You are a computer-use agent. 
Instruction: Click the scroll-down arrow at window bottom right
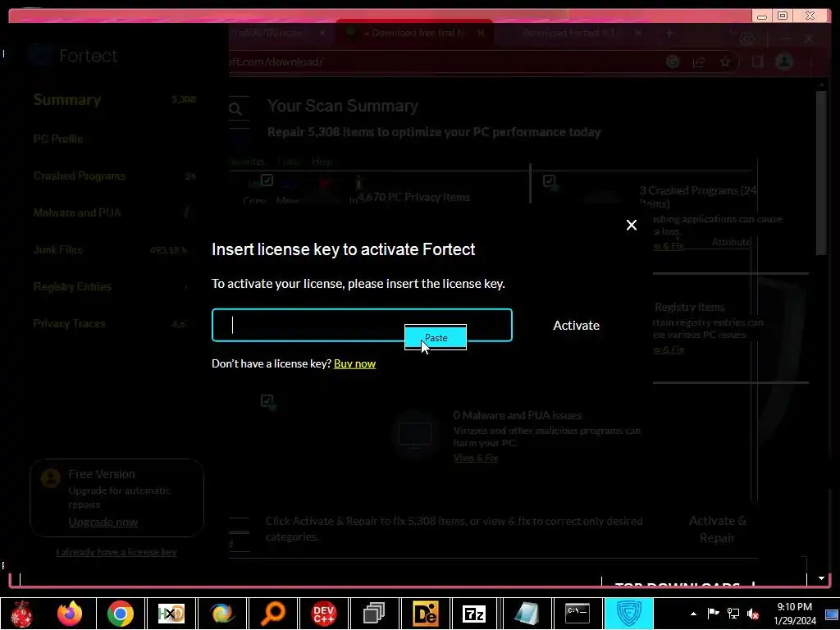click(821, 578)
